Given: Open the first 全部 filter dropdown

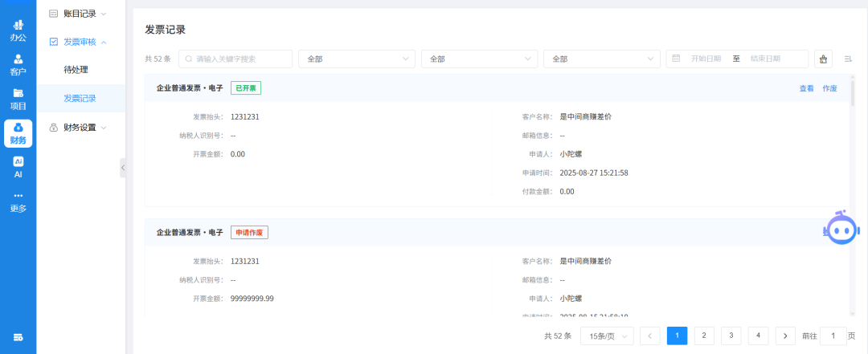Looking at the screenshot, I should 357,59.
